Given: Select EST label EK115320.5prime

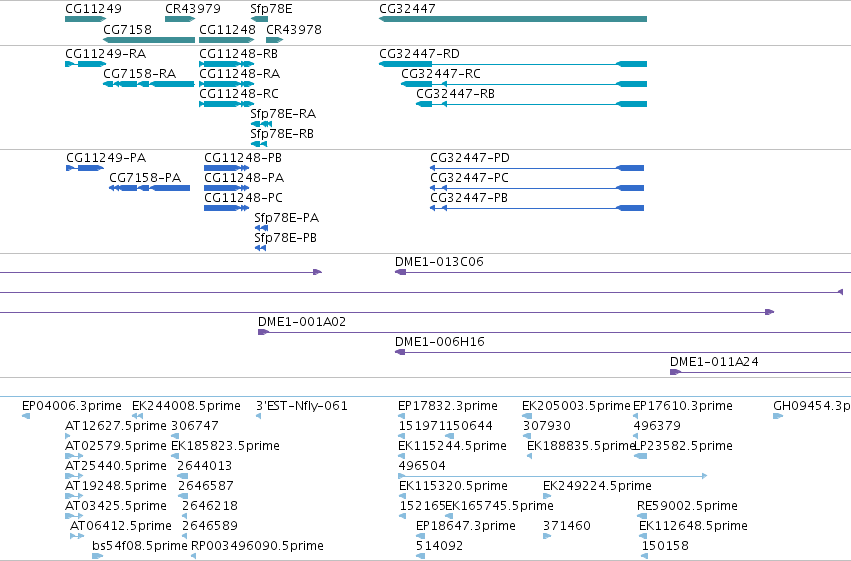Looking at the screenshot, I should point(453,486).
